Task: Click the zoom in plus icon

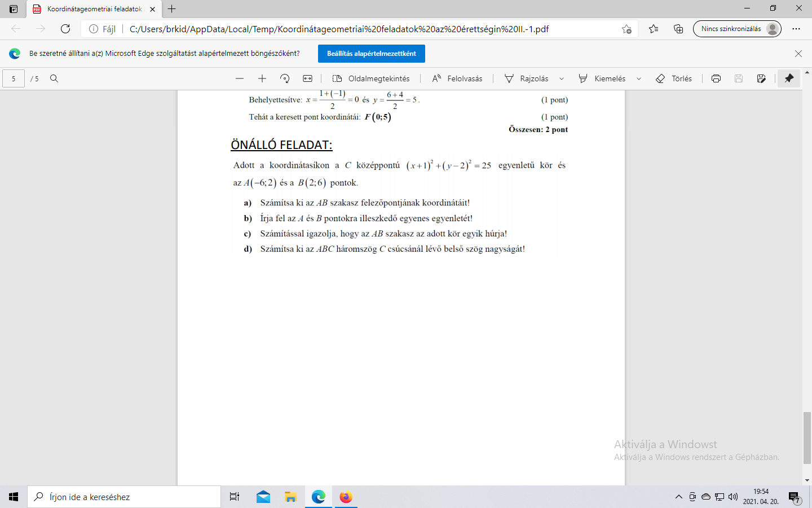Action: [x=262, y=78]
